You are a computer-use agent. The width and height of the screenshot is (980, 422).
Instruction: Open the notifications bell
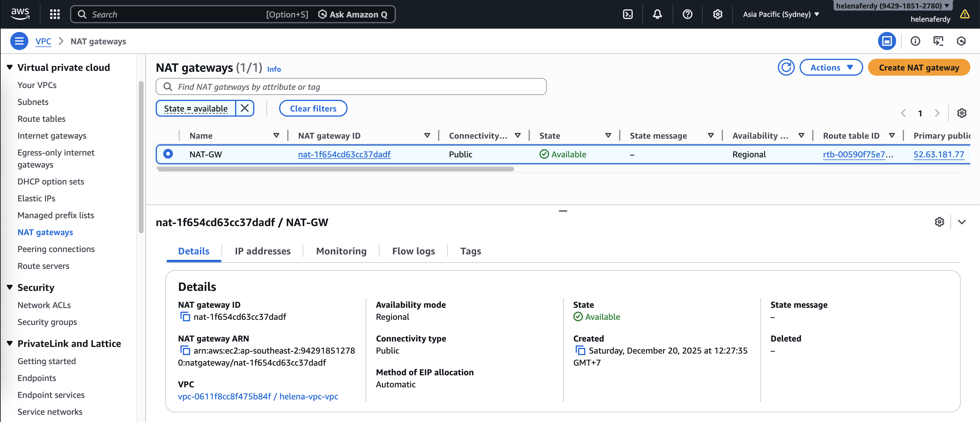pos(657,14)
